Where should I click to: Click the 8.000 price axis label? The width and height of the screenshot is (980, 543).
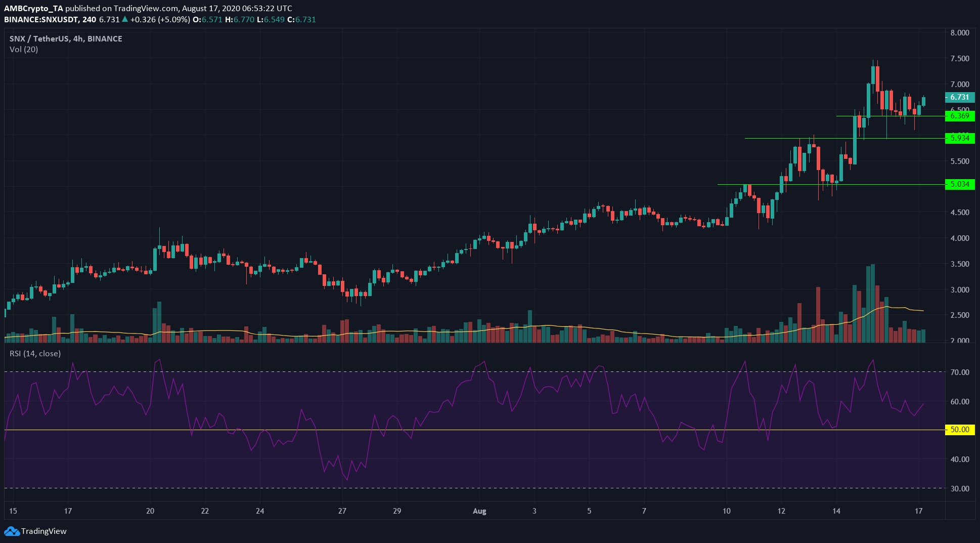(960, 33)
